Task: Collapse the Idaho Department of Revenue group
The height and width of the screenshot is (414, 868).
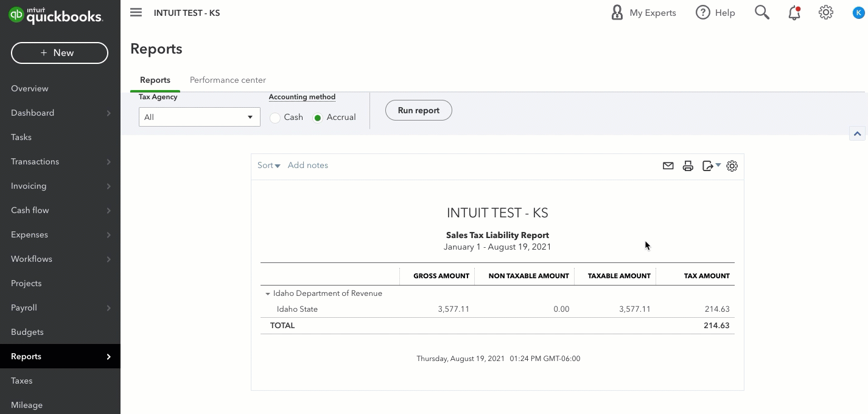Action: tap(268, 293)
